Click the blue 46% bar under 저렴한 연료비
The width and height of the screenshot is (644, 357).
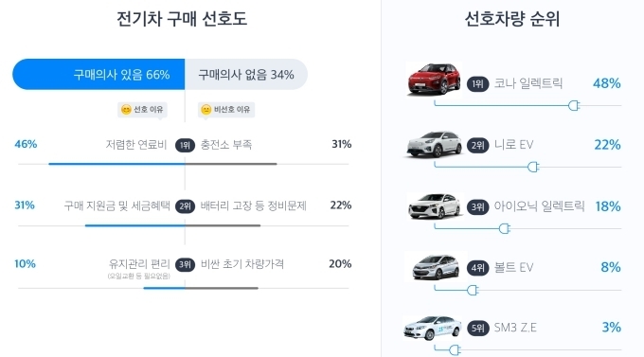click(117, 164)
